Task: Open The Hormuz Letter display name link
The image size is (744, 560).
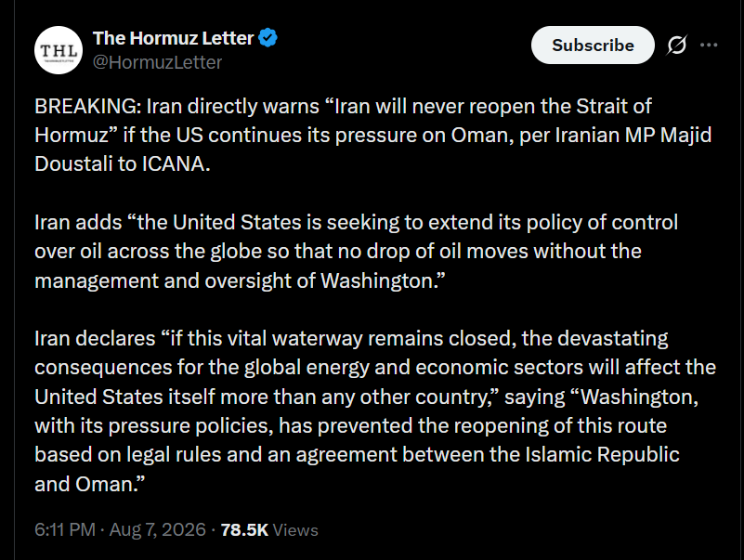Action: click(173, 38)
